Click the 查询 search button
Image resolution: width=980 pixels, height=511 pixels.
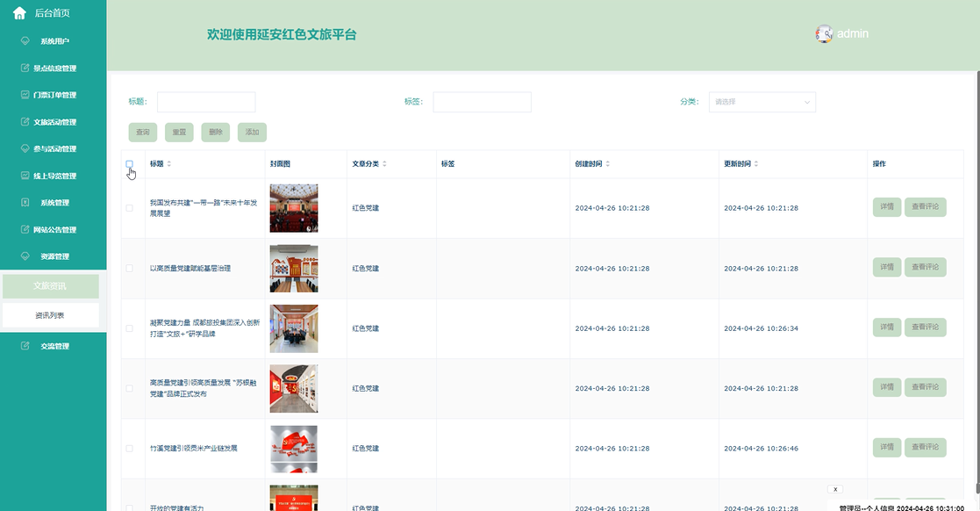[x=142, y=132]
